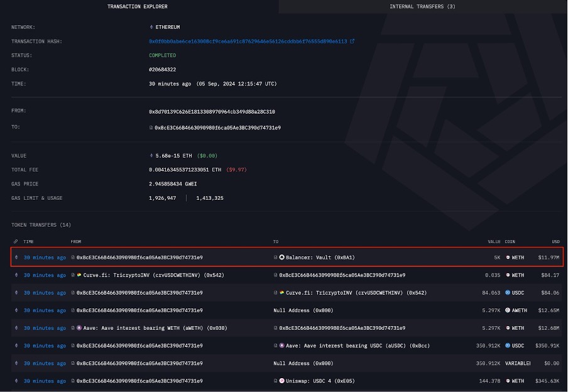Select the 350.912K value in the VARIABLE row
The width and height of the screenshot is (568, 392).
[x=488, y=363]
